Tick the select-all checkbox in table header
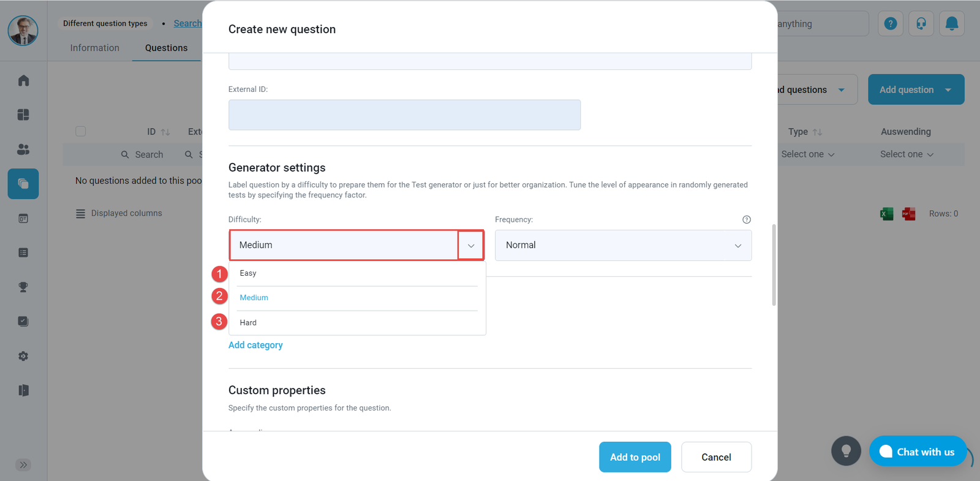Screen dimensions: 980x481 coord(80,131)
